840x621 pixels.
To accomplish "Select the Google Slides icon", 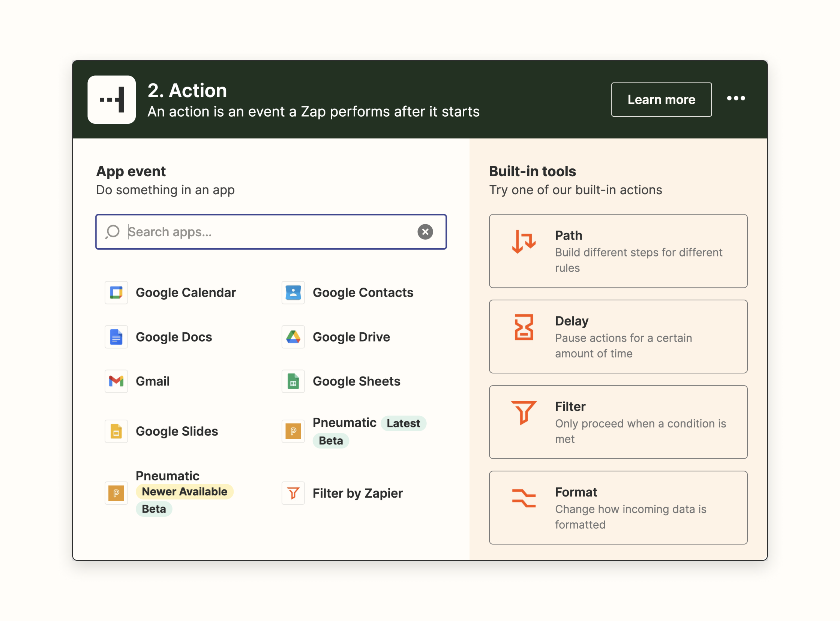I will [x=116, y=431].
